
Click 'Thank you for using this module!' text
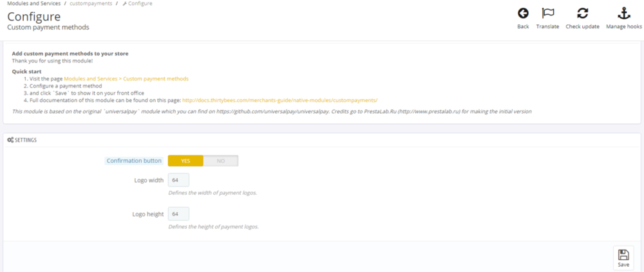point(52,60)
